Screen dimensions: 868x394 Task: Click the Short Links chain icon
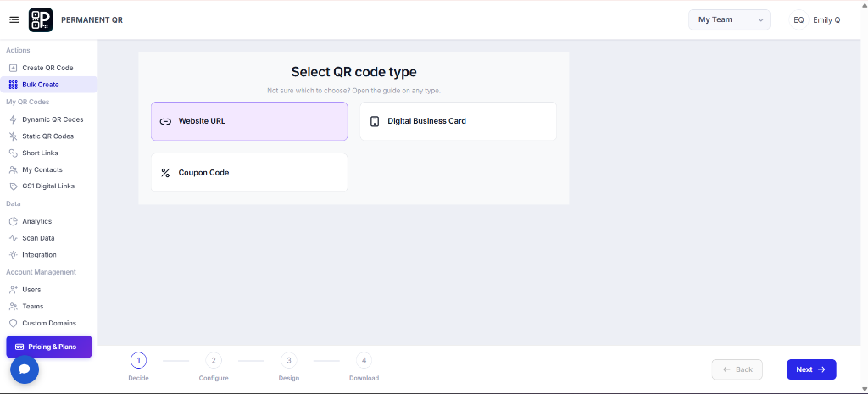pyautogui.click(x=14, y=153)
